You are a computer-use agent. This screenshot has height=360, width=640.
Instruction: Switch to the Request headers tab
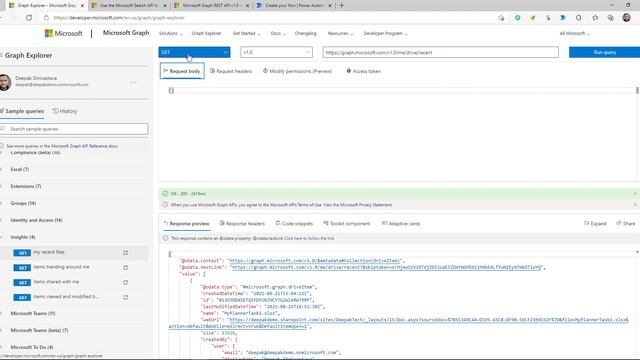coord(231,71)
